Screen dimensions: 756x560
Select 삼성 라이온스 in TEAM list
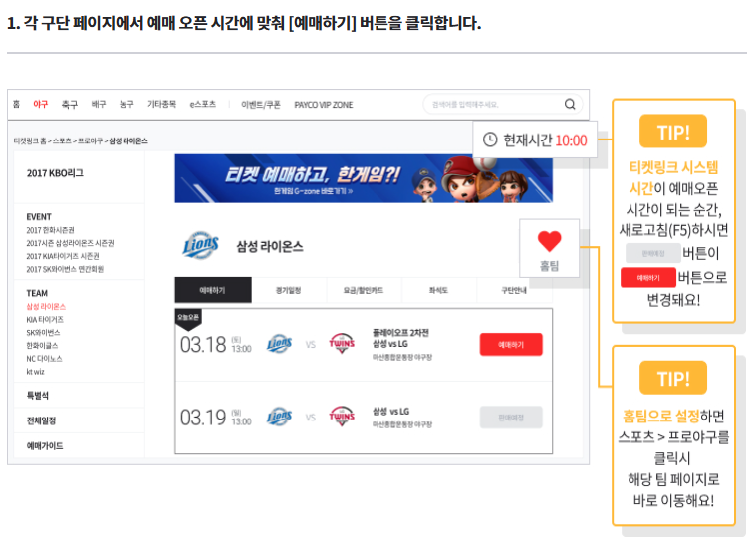tap(46, 306)
